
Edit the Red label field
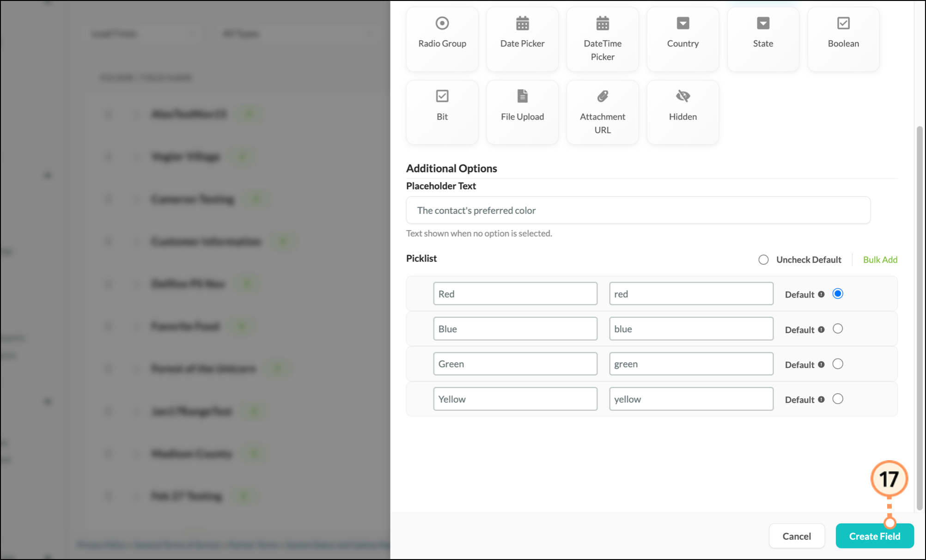[515, 294]
